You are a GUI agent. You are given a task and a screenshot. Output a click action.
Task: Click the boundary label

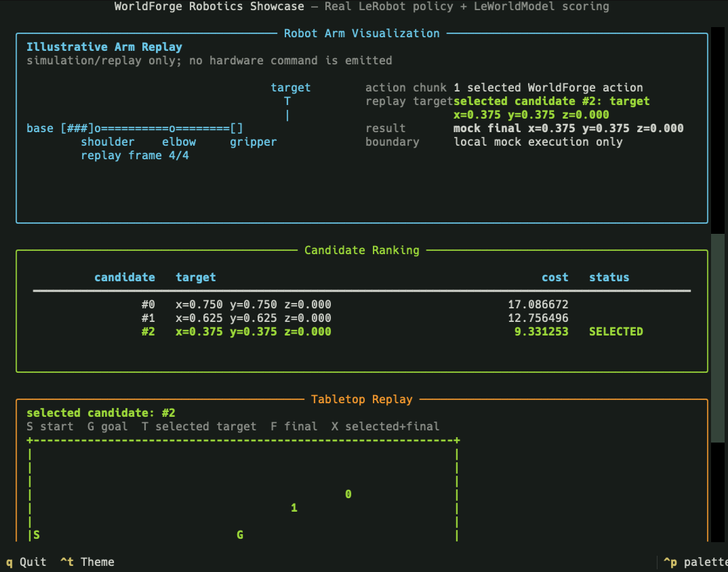(392, 142)
